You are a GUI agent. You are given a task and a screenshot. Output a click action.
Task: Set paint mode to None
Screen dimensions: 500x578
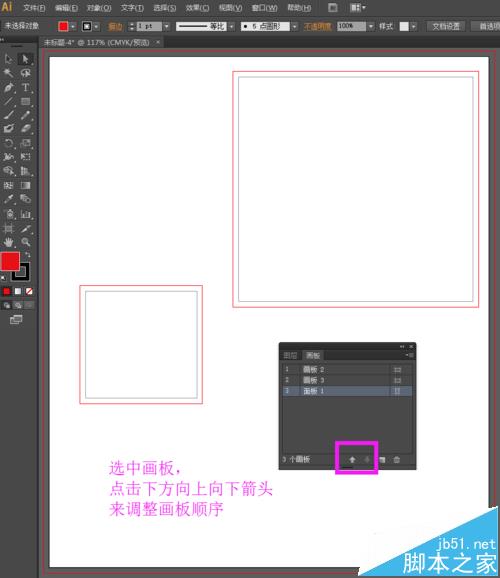[x=29, y=292]
